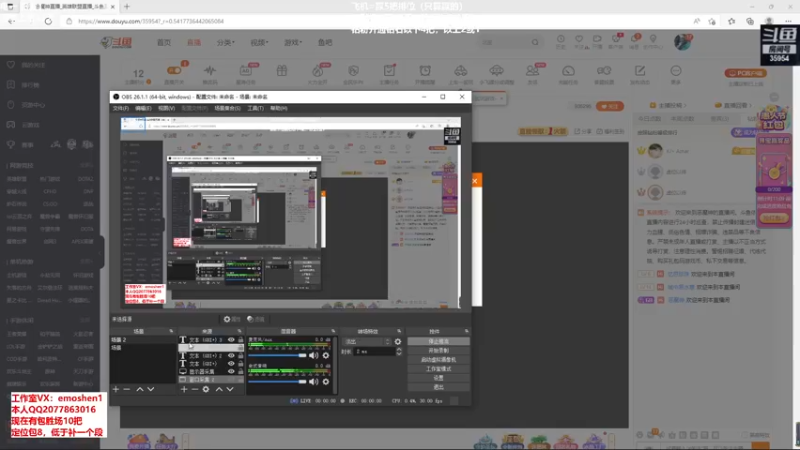The height and width of the screenshot is (450, 800).
Task: Click the 属性 button above the docks
Action: [x=232, y=319]
